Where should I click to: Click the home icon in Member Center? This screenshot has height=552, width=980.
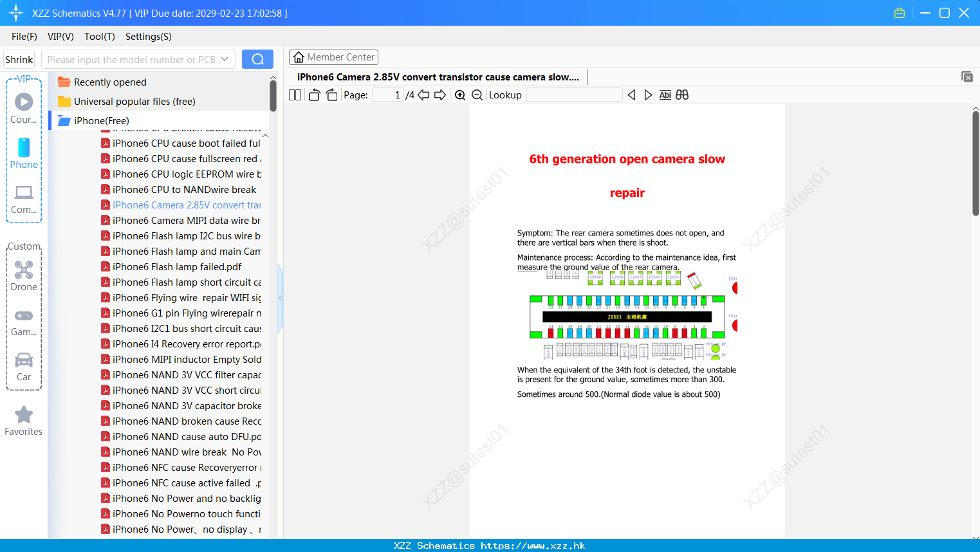pos(299,57)
